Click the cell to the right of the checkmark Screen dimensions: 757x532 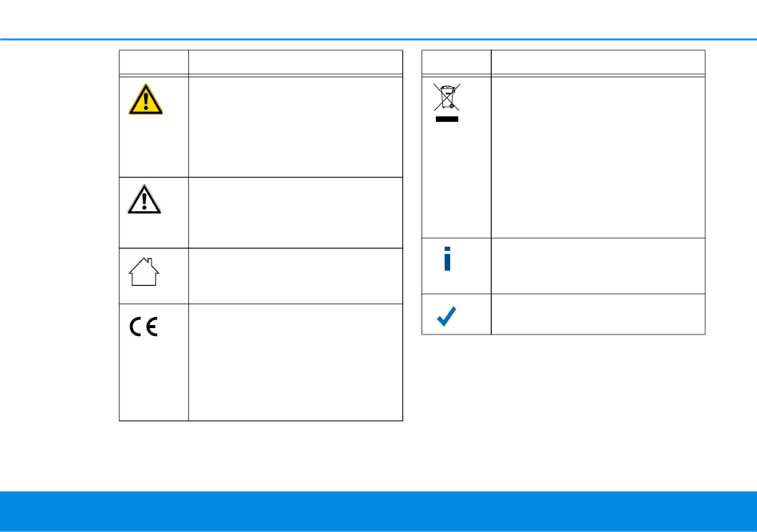pos(598,314)
